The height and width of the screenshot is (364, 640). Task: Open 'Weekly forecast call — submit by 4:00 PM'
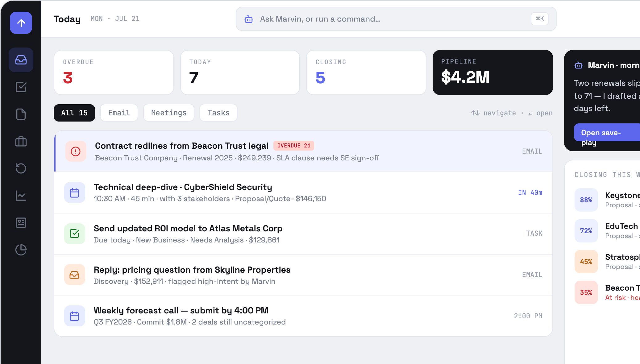pos(304,316)
